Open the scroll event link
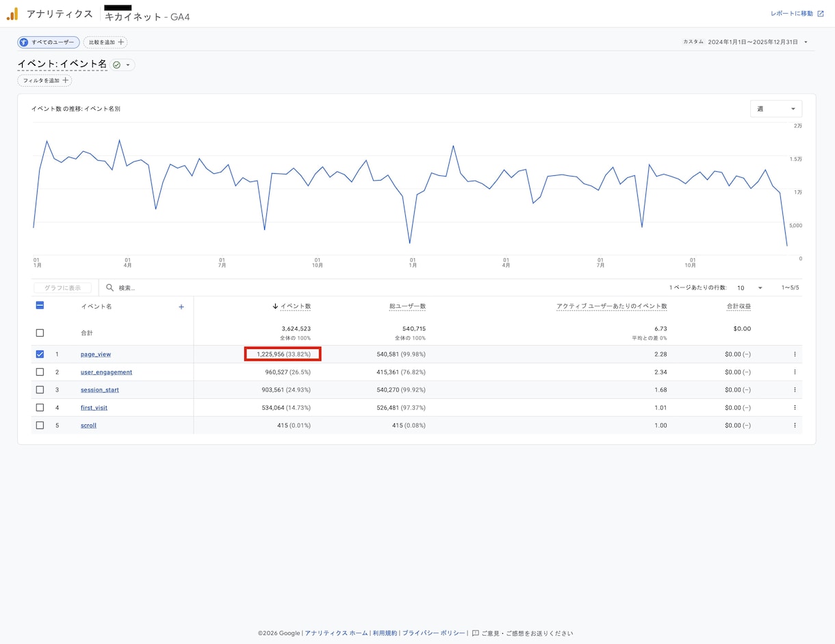The image size is (835, 644). click(88, 426)
